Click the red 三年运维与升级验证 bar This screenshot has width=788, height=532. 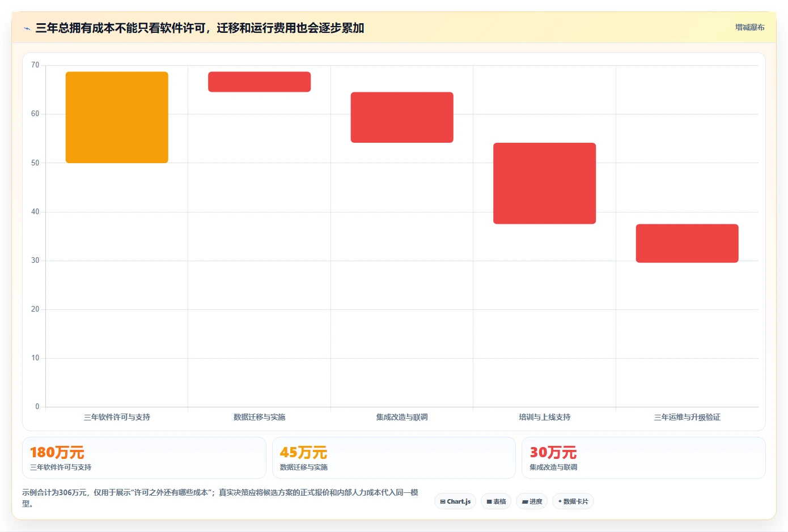[x=687, y=244]
